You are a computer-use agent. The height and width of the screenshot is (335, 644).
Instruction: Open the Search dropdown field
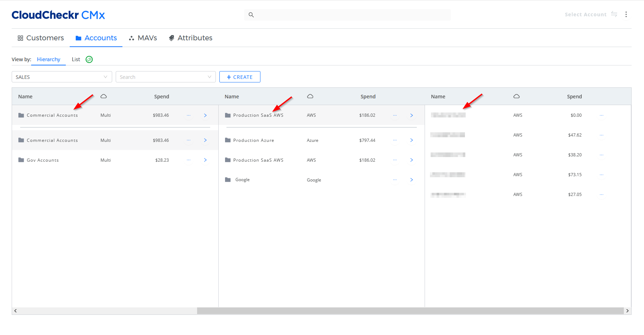[166, 77]
